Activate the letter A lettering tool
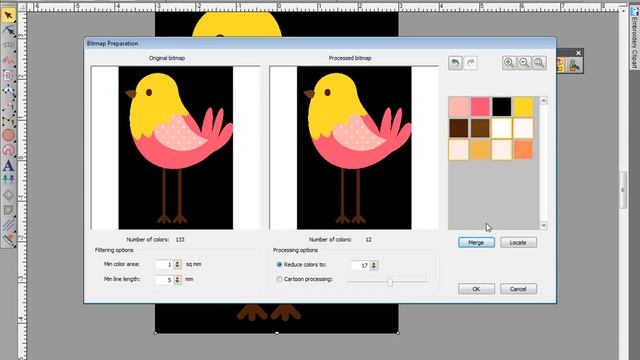This screenshot has height=360, width=640. click(x=8, y=165)
